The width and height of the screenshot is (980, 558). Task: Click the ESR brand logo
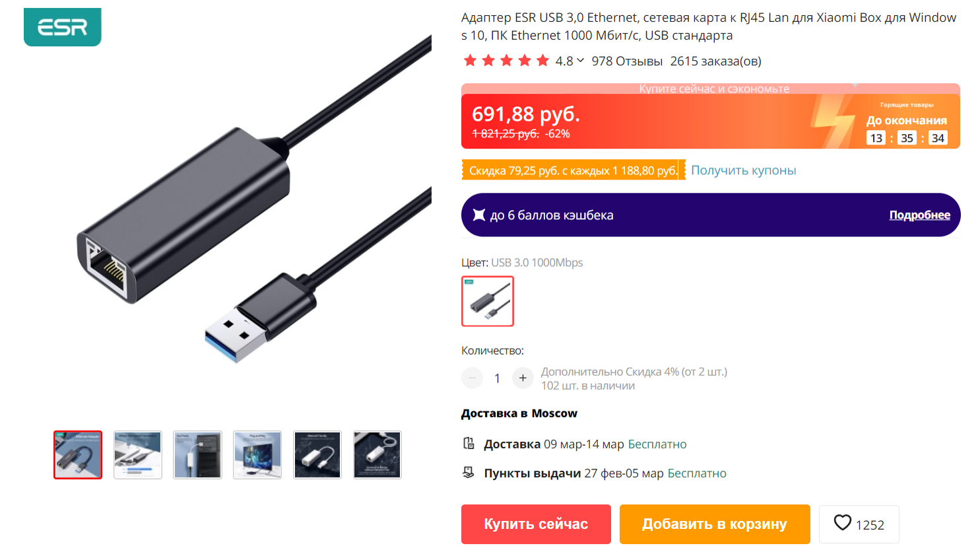[63, 27]
